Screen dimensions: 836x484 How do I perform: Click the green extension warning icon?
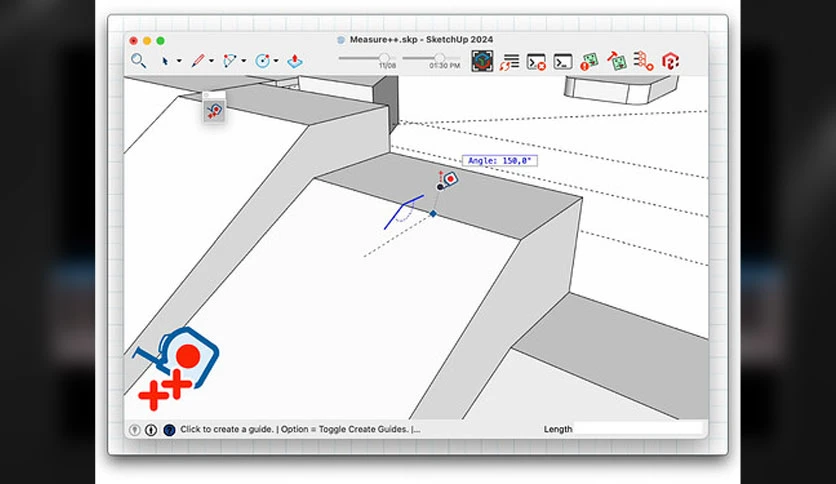pos(589,61)
